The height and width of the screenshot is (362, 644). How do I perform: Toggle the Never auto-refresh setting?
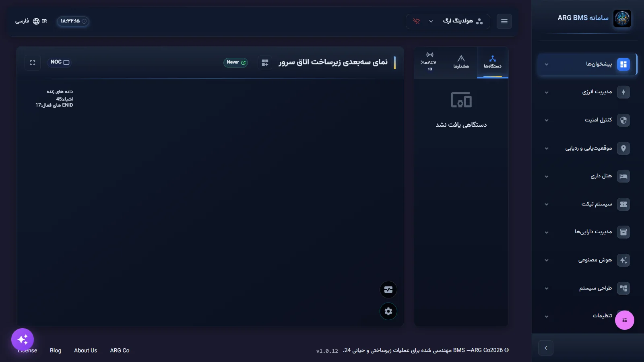[235, 62]
